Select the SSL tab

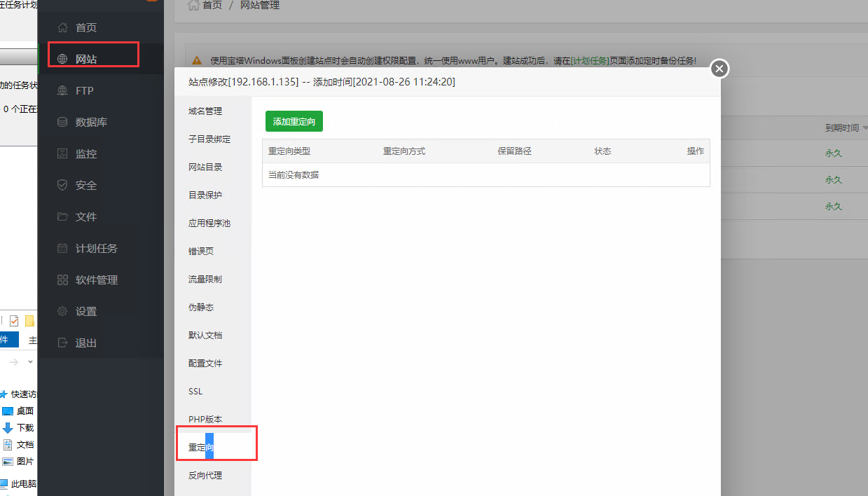click(x=195, y=392)
